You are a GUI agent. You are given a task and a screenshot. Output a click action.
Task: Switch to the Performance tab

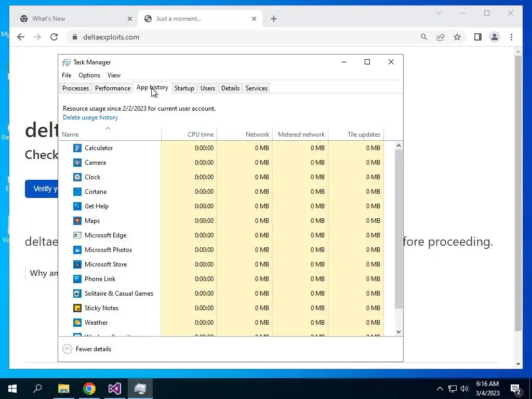coord(113,88)
